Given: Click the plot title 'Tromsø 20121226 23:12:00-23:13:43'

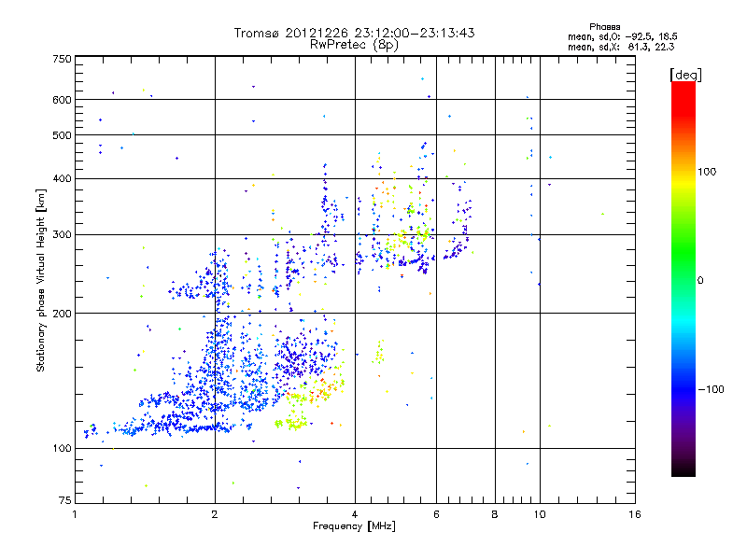Looking at the screenshot, I should 354,33.
